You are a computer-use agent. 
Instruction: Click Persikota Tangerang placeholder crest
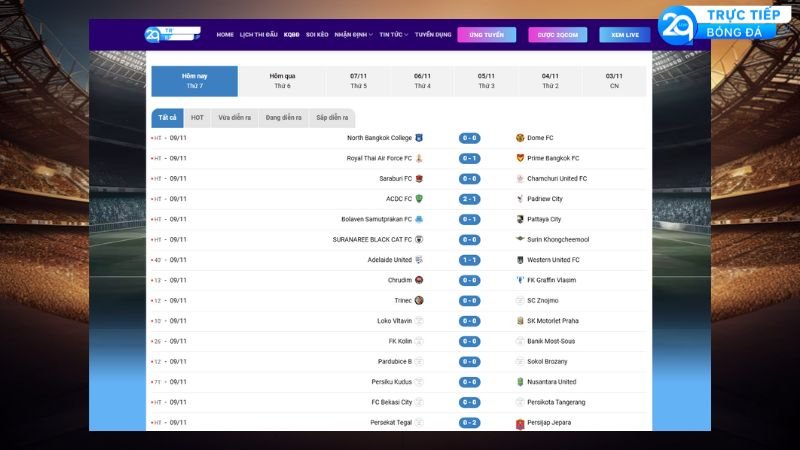pyautogui.click(x=520, y=402)
